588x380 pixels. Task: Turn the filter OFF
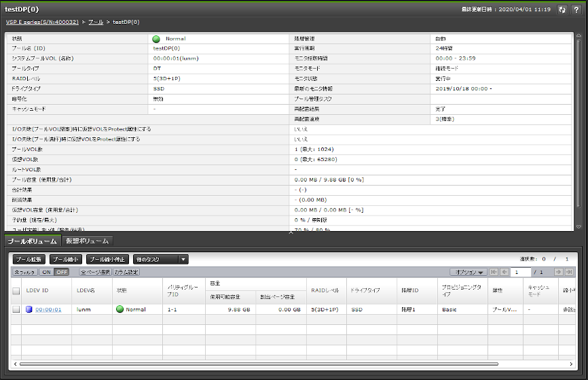pyautogui.click(x=61, y=272)
